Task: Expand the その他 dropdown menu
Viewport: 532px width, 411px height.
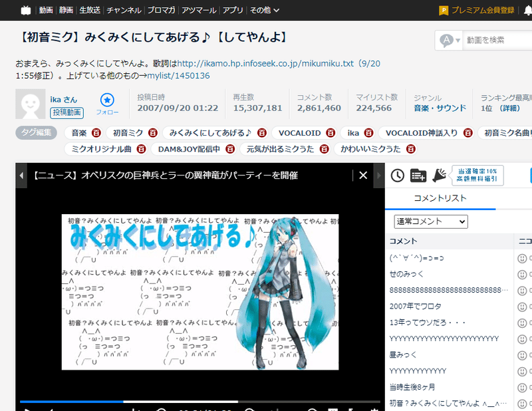Action: 265,10
